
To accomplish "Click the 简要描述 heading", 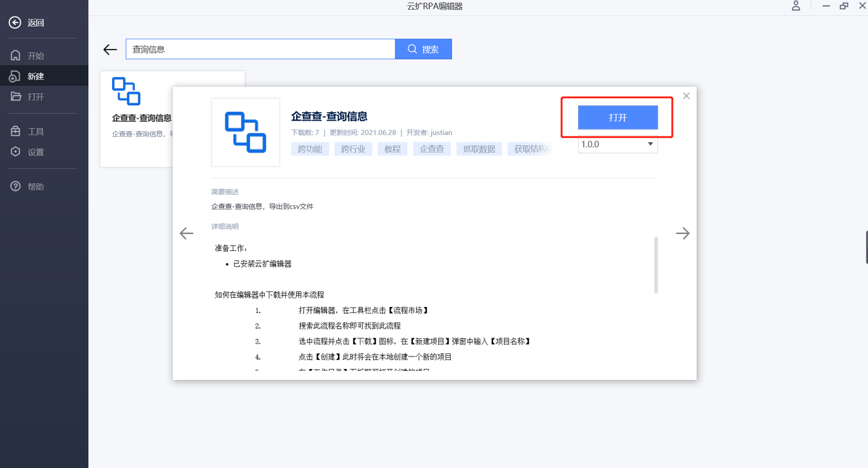I will (225, 192).
